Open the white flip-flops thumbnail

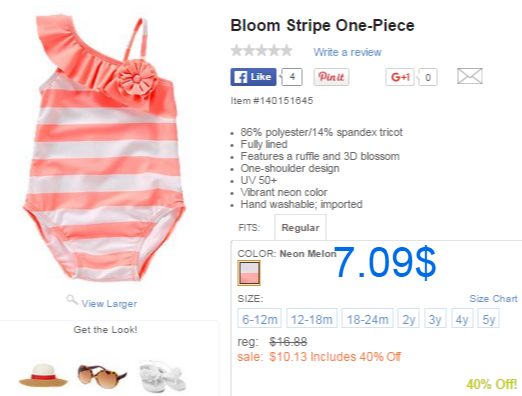click(x=162, y=376)
